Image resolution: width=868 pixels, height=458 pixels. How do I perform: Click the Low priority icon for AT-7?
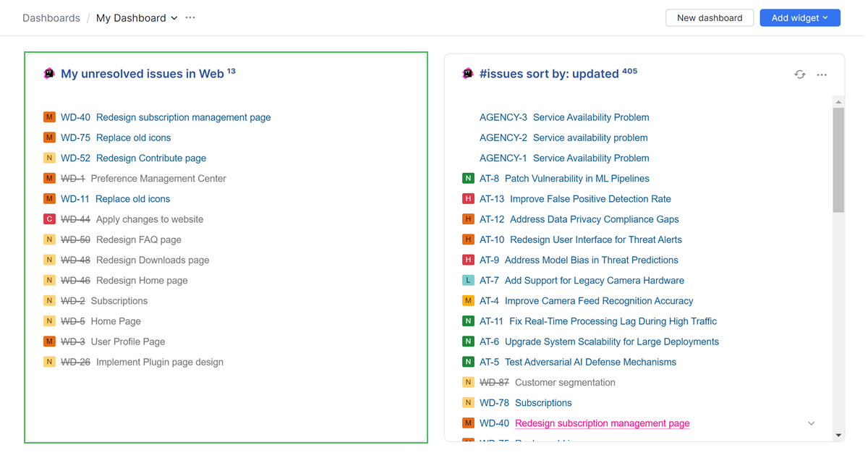[x=468, y=280]
